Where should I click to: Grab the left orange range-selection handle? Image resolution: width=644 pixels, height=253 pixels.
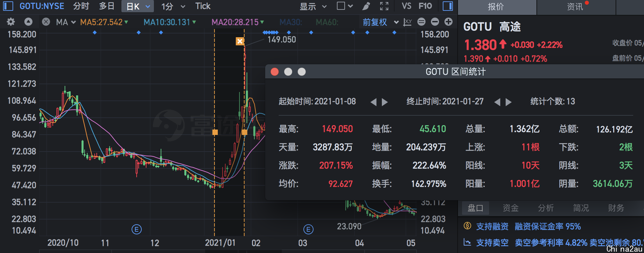tap(215, 132)
